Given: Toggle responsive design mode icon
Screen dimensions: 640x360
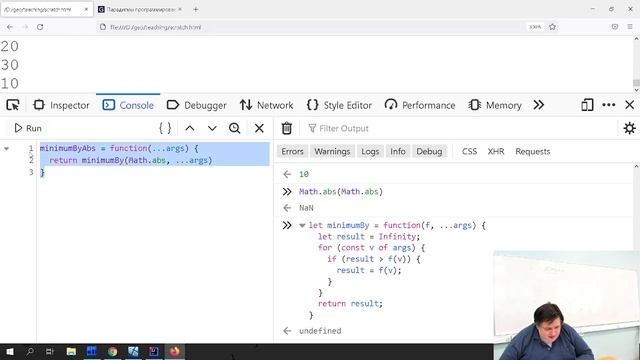Looking at the screenshot, I should [x=587, y=105].
